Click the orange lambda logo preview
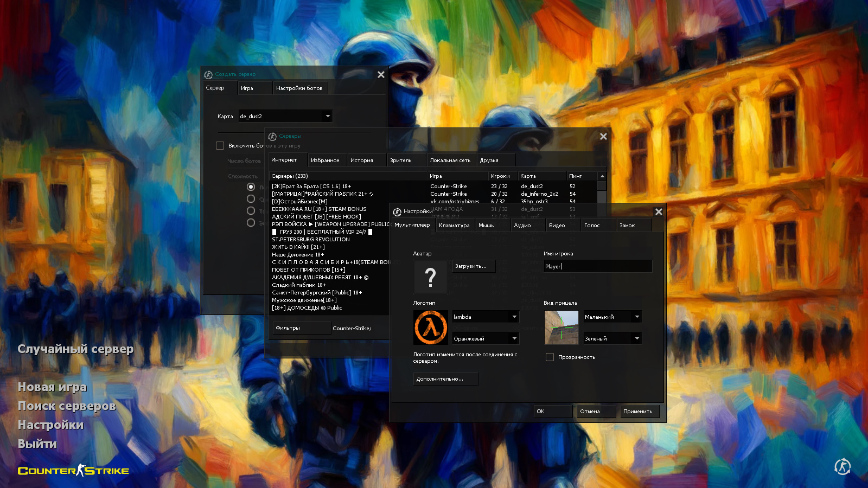Viewport: 868px width, 488px height. coord(430,328)
